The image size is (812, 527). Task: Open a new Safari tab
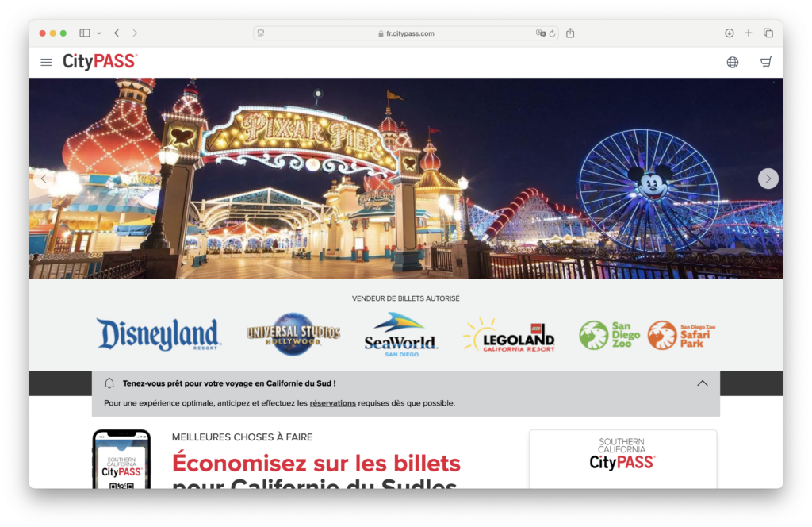pyautogui.click(x=749, y=33)
